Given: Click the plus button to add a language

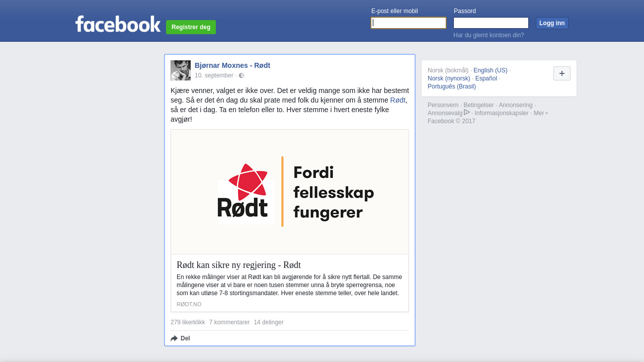Looking at the screenshot, I should pyautogui.click(x=562, y=73).
